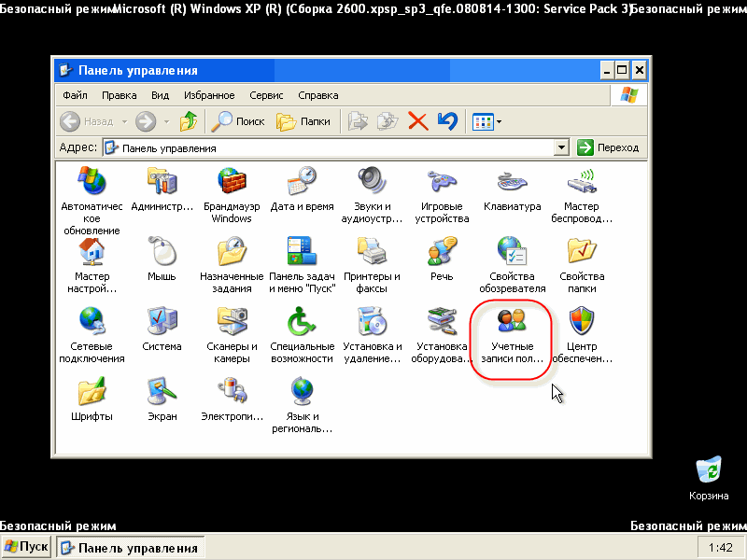Expand the Назад history dropdown arrow
Image resolution: width=747 pixels, height=560 pixels.
124,121
